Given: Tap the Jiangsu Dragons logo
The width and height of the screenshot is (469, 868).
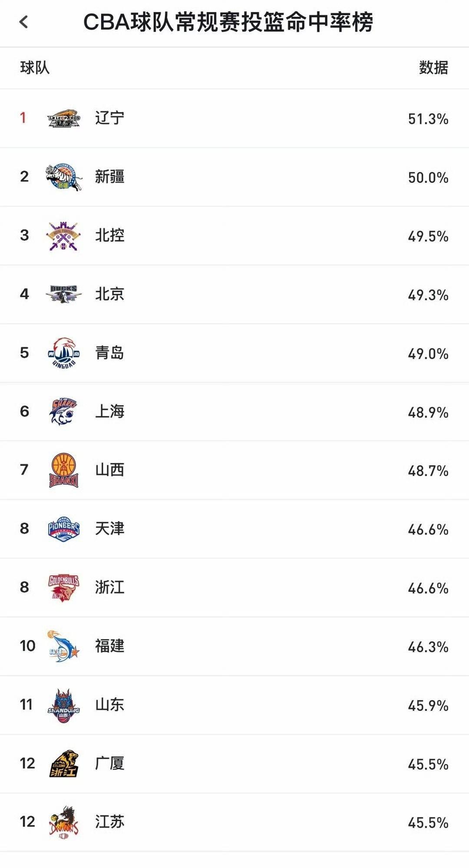Looking at the screenshot, I should pos(64,822).
